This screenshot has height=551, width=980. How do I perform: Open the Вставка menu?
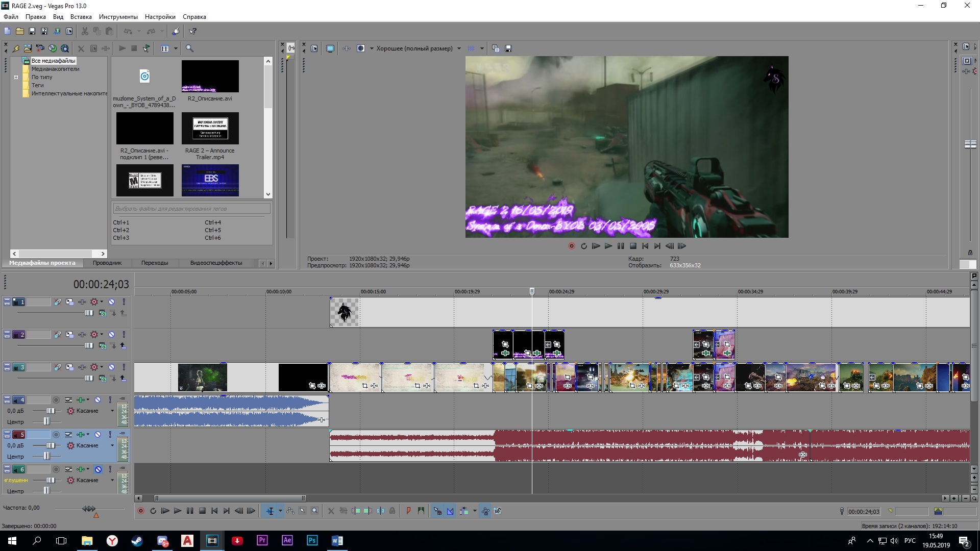(x=81, y=17)
